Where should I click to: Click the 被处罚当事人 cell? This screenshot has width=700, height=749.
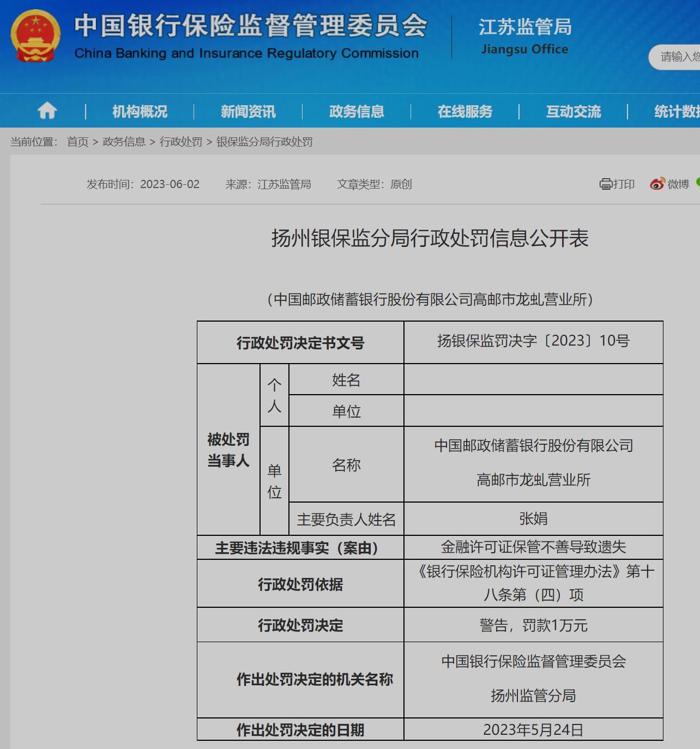(228, 450)
